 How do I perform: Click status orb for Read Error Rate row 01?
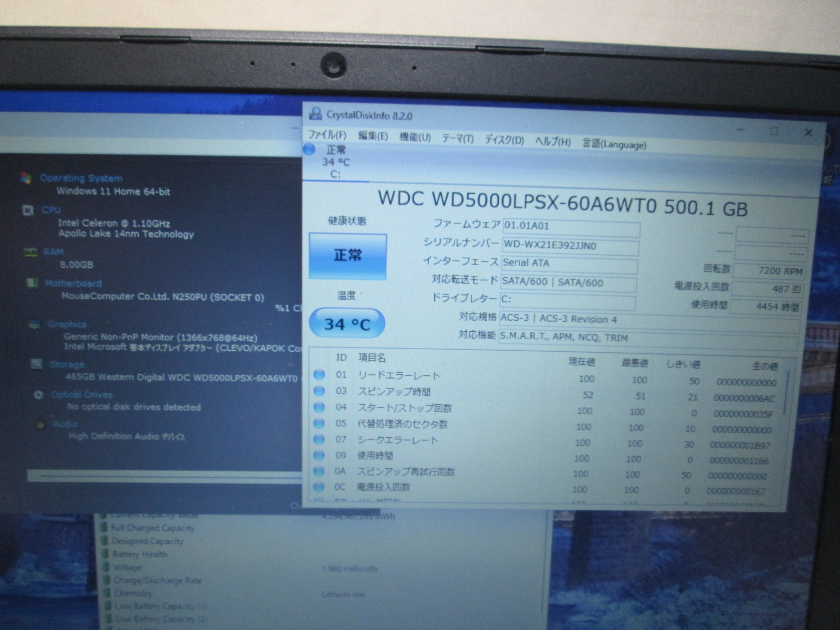pos(319,374)
